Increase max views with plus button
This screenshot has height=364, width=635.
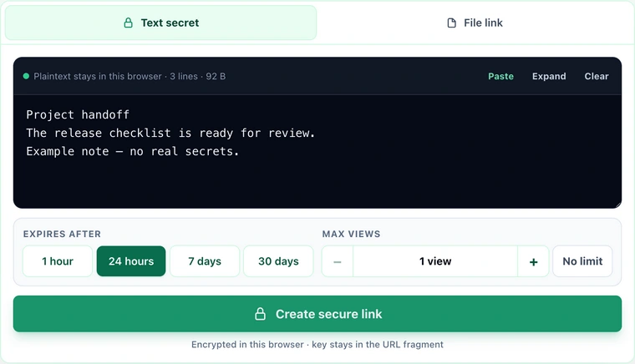point(533,261)
